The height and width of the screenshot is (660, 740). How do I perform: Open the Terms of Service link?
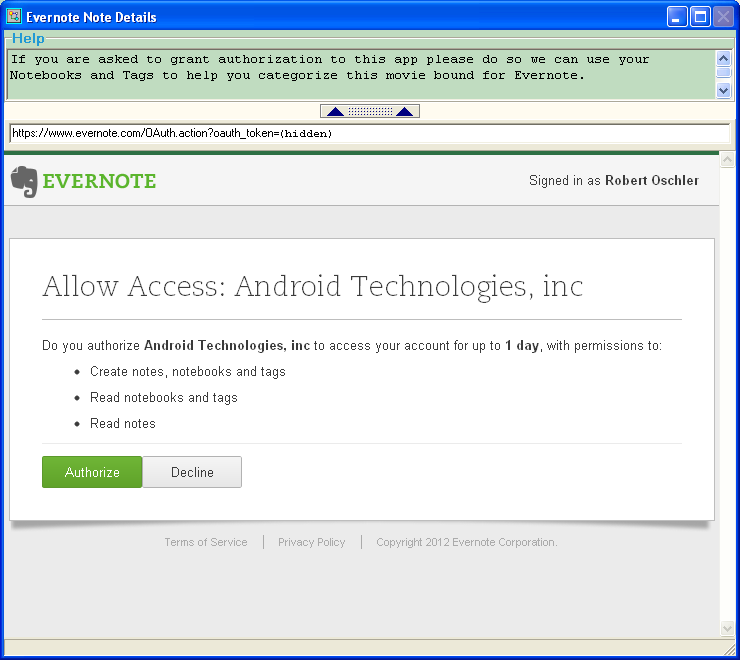click(x=206, y=542)
